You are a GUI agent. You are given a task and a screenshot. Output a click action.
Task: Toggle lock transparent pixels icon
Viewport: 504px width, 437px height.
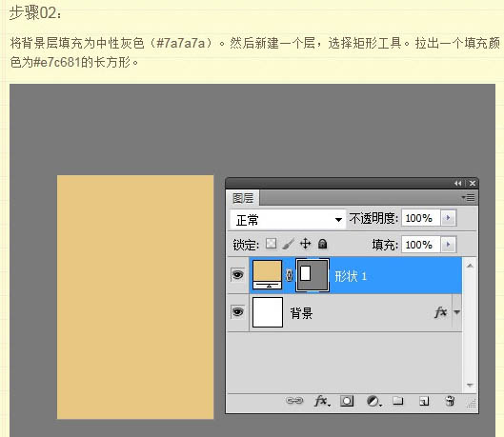(x=271, y=244)
